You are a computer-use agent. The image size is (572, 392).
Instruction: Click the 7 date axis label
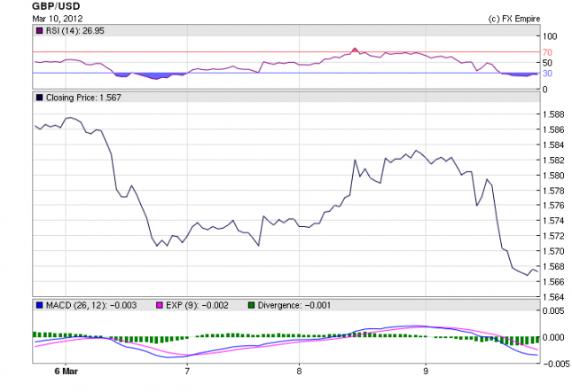click(187, 372)
